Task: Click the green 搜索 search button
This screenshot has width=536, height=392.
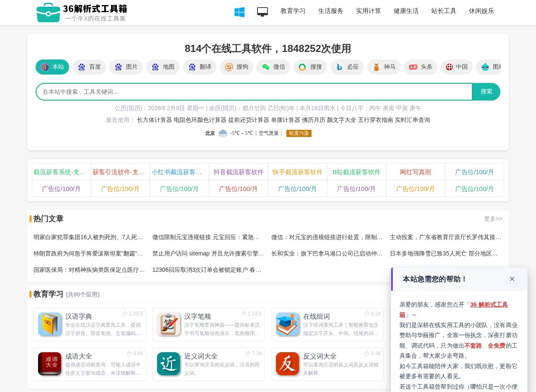Action: 486,91
